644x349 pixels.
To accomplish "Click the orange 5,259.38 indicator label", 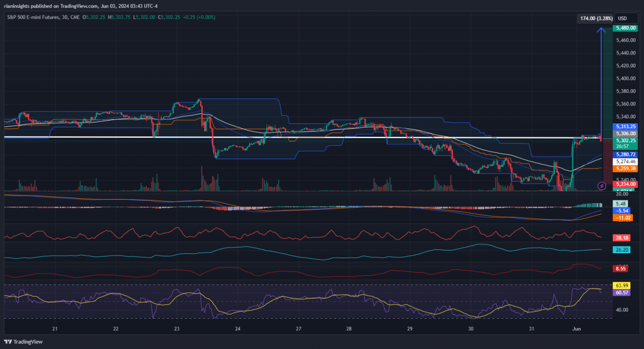I will (x=626, y=168).
